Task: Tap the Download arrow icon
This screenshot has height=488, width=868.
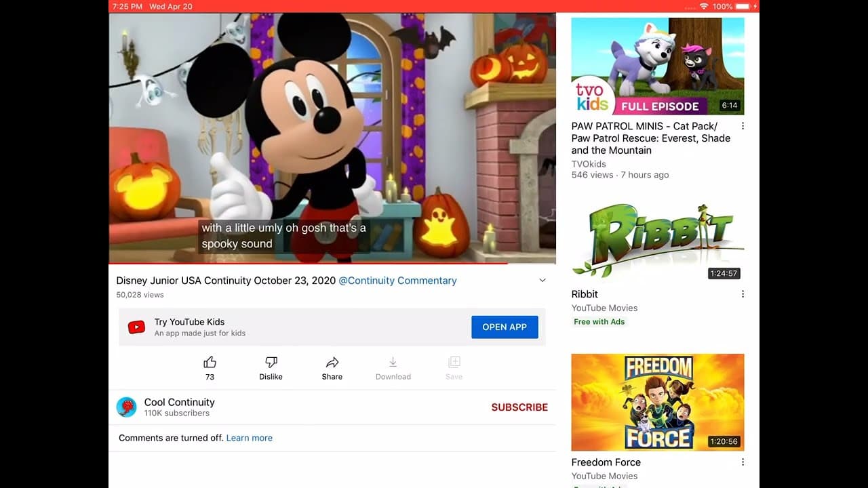Action: pyautogui.click(x=393, y=363)
